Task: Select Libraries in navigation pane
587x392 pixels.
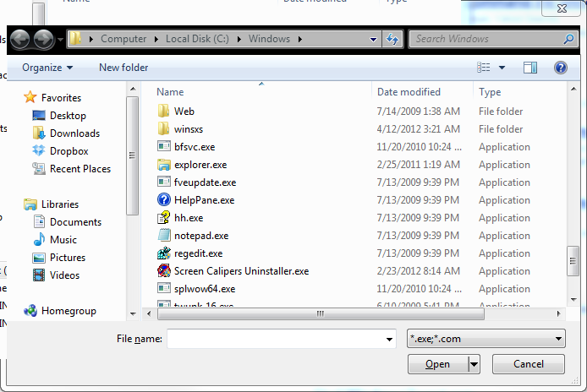Action: [60, 204]
